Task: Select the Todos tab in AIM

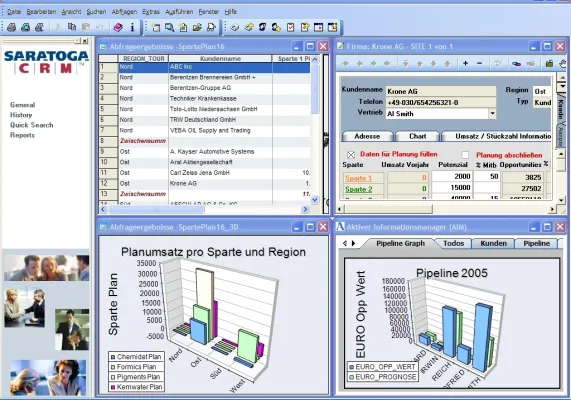Action: coord(453,243)
